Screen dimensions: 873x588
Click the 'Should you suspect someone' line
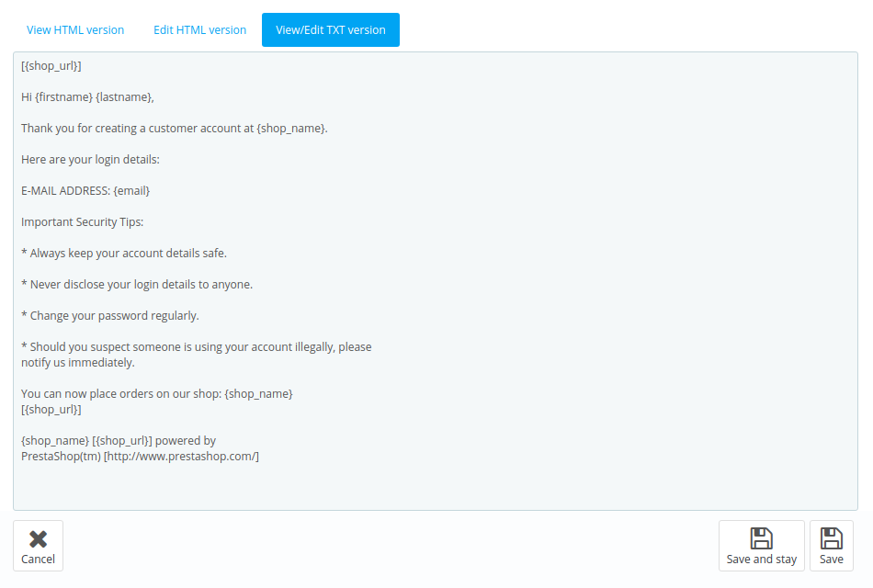click(197, 346)
